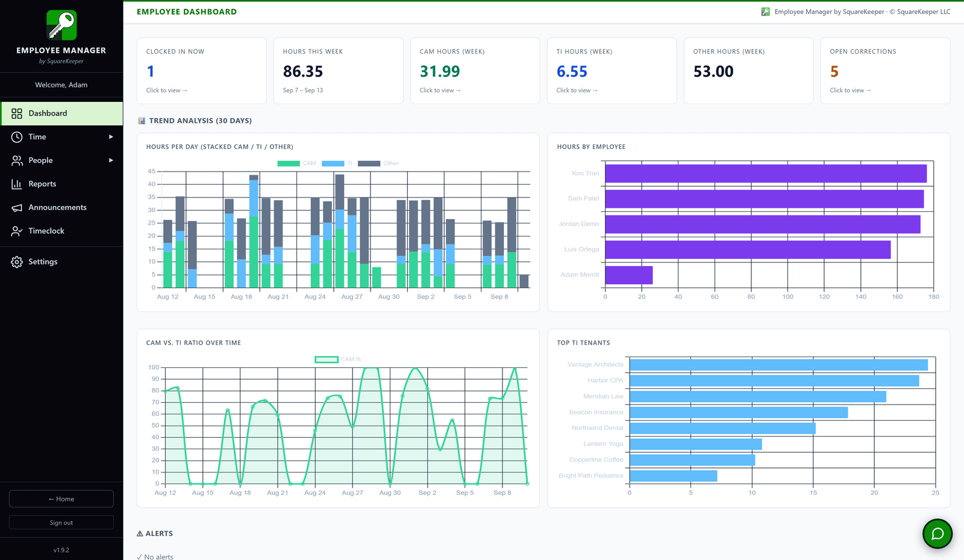Open the Timeclock menu item
This screenshot has width=964, height=560.
[61, 231]
